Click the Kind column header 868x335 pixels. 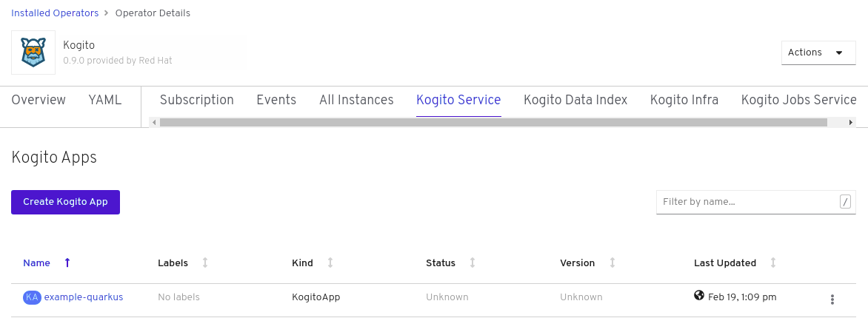(x=302, y=263)
